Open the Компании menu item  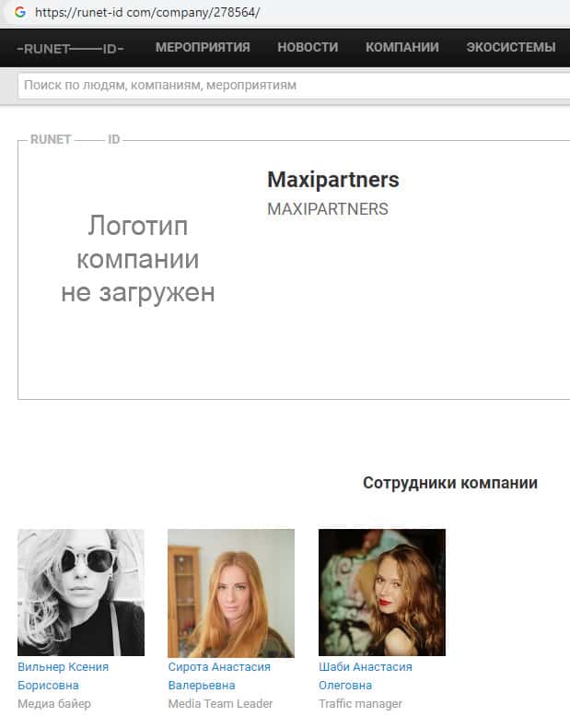(402, 47)
